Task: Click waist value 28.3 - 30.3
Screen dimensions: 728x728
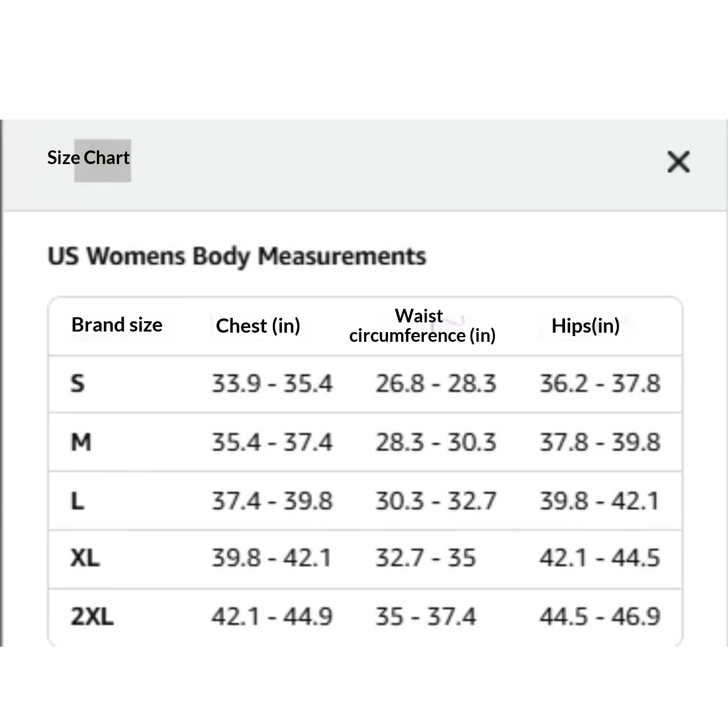Action: [435, 443]
